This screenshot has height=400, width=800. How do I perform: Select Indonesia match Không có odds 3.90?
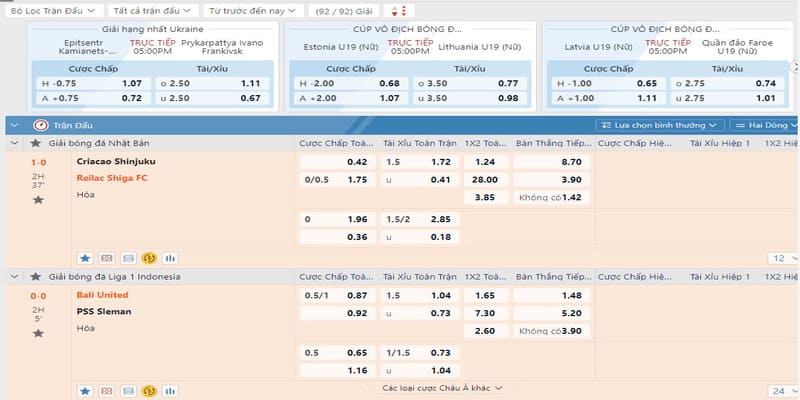(552, 331)
